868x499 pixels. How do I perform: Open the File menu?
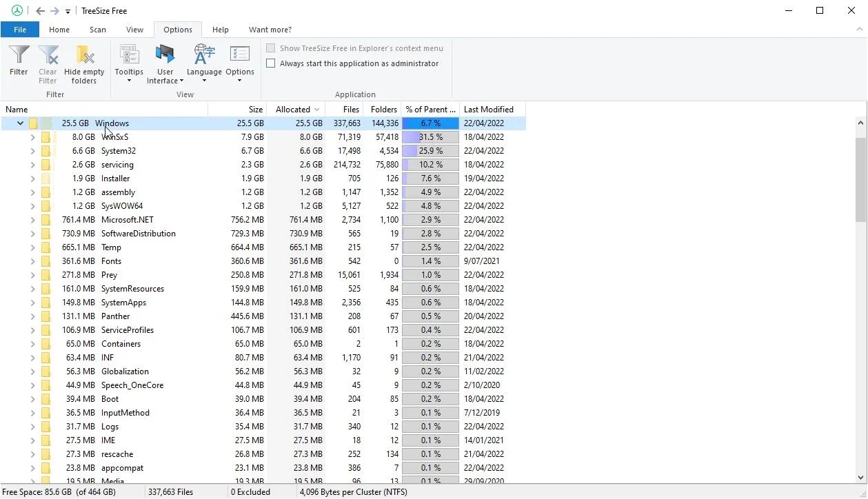20,30
